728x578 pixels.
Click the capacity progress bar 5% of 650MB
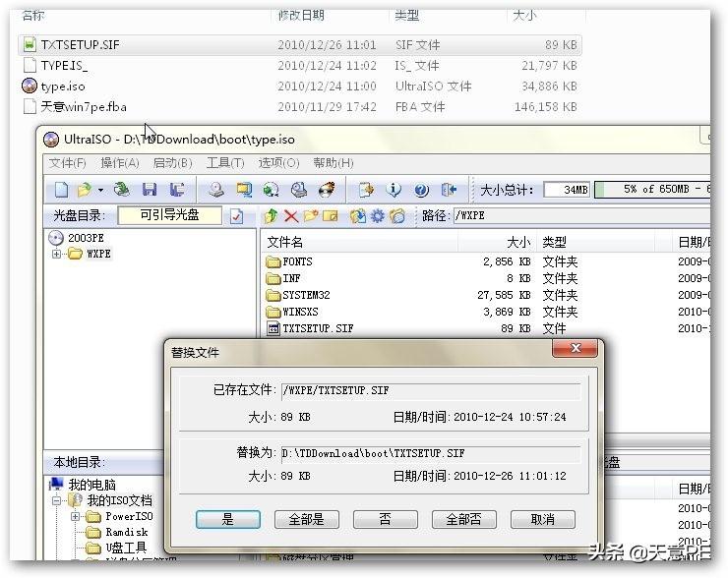tap(652, 190)
